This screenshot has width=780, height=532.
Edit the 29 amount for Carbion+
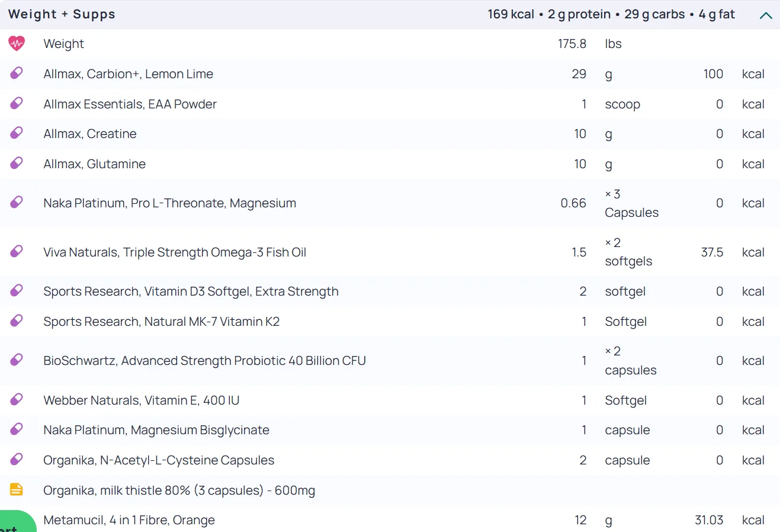pyautogui.click(x=579, y=74)
